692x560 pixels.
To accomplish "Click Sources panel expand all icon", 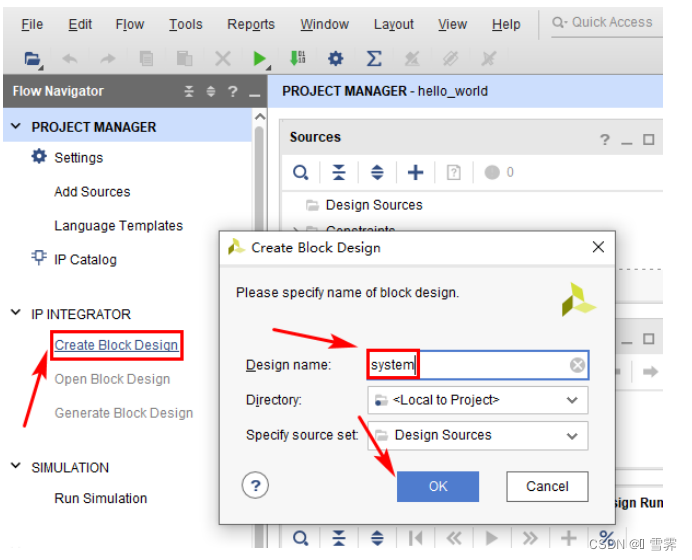I will (377, 172).
